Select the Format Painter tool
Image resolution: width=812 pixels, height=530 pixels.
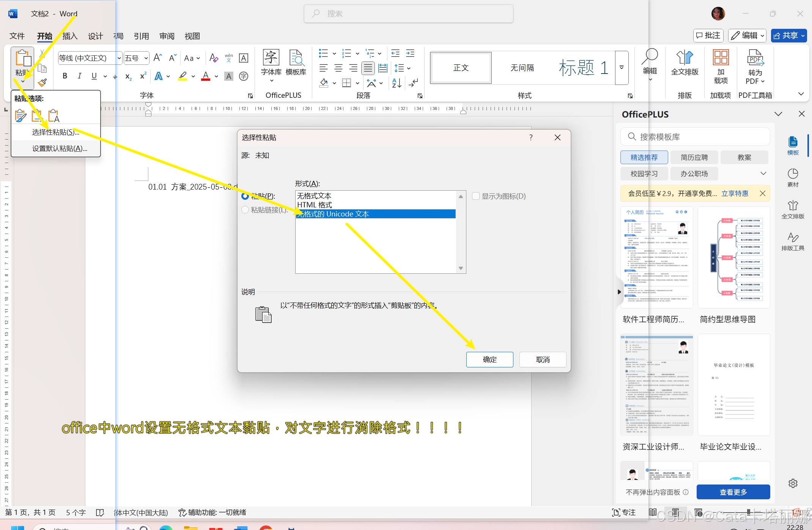click(x=42, y=82)
